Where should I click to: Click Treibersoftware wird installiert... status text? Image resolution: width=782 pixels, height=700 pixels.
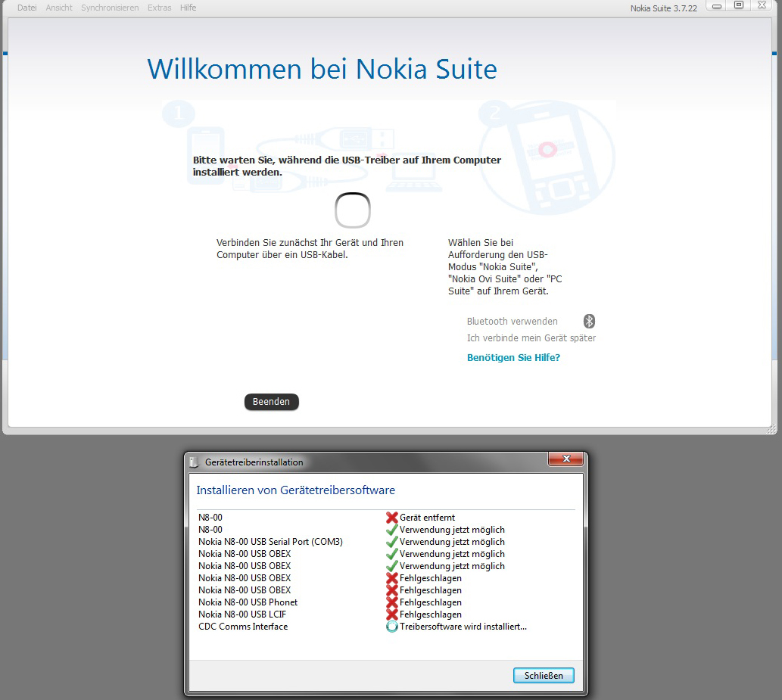point(463,627)
